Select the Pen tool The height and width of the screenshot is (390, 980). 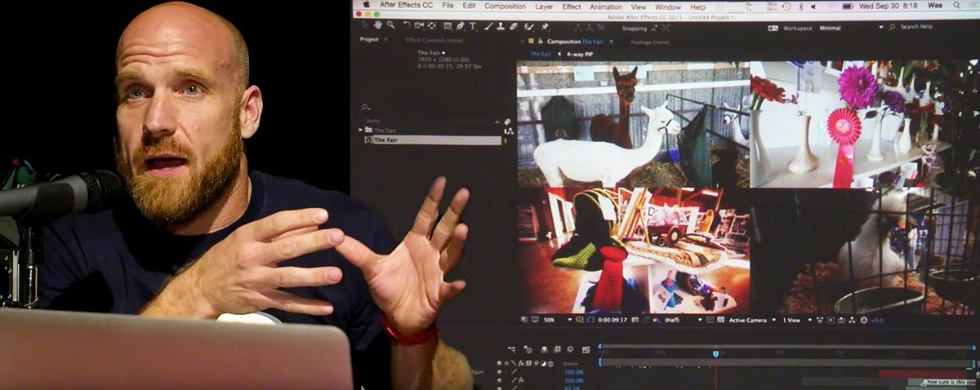click(460, 26)
